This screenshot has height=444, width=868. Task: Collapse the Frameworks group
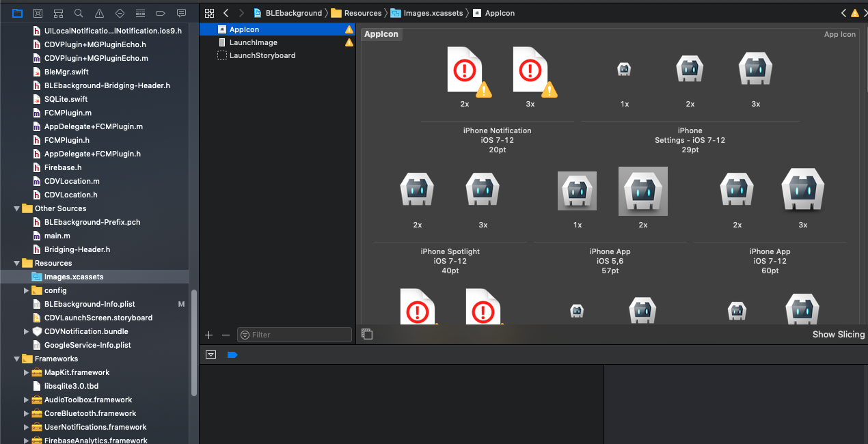click(x=16, y=359)
